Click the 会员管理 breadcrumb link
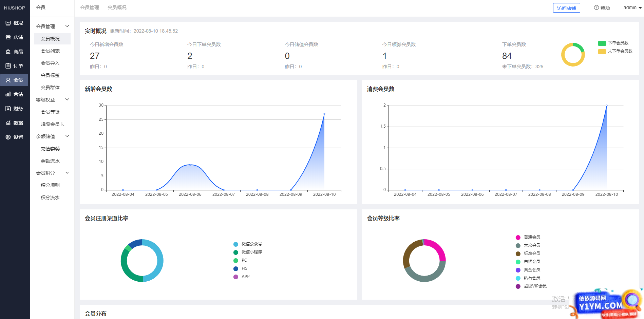Screen dimensions: 644x319 click(x=90, y=7)
